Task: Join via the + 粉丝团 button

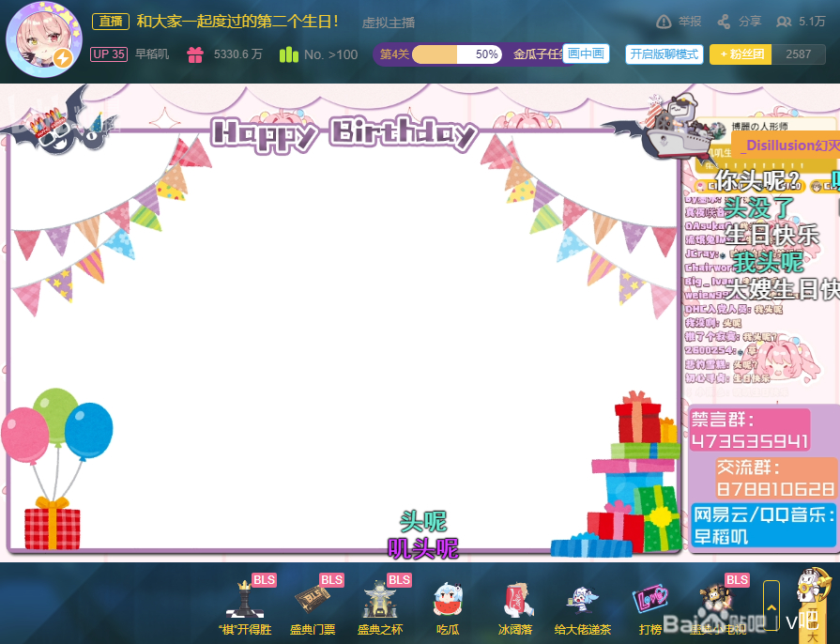Action: click(741, 54)
